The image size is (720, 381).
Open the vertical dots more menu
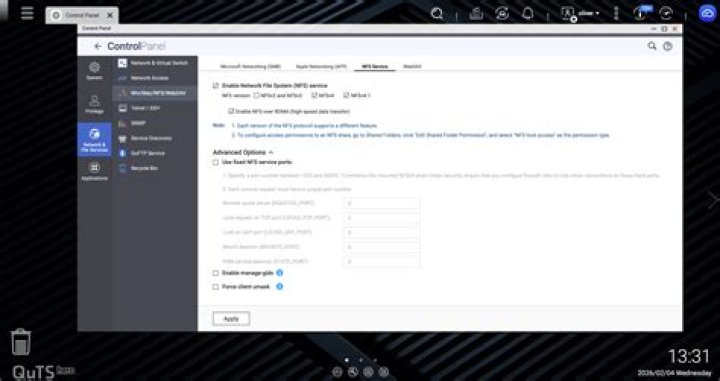[x=616, y=14]
